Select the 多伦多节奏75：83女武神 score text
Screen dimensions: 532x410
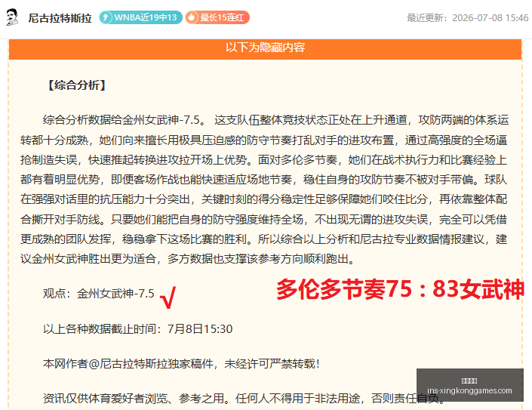tap(400, 289)
